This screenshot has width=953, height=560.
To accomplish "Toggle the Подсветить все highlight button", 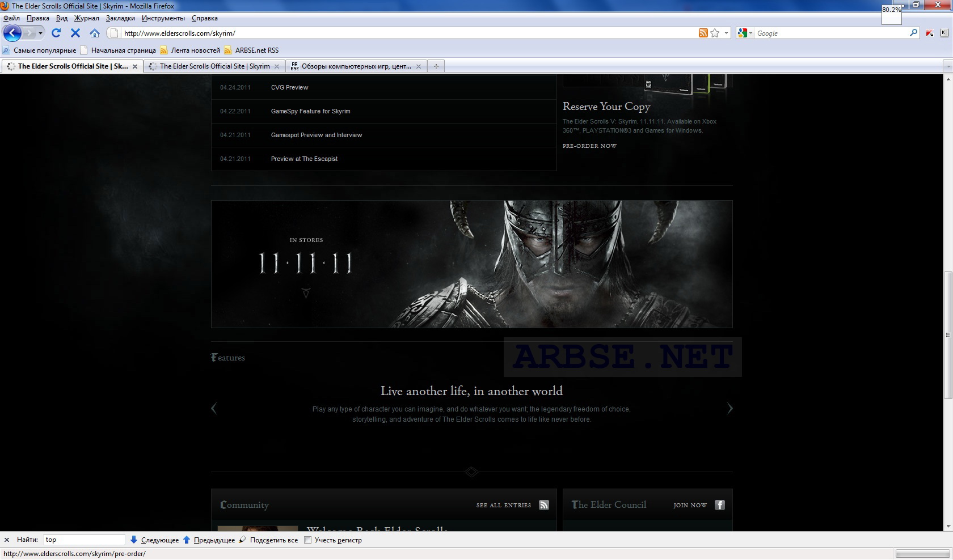I will tap(268, 540).
